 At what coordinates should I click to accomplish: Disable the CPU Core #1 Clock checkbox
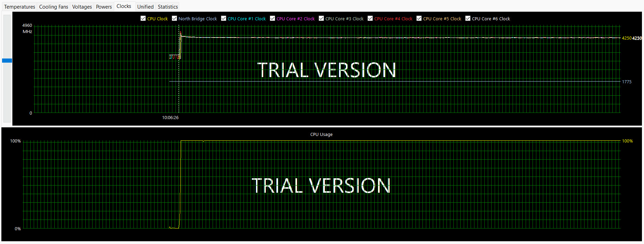point(224,18)
